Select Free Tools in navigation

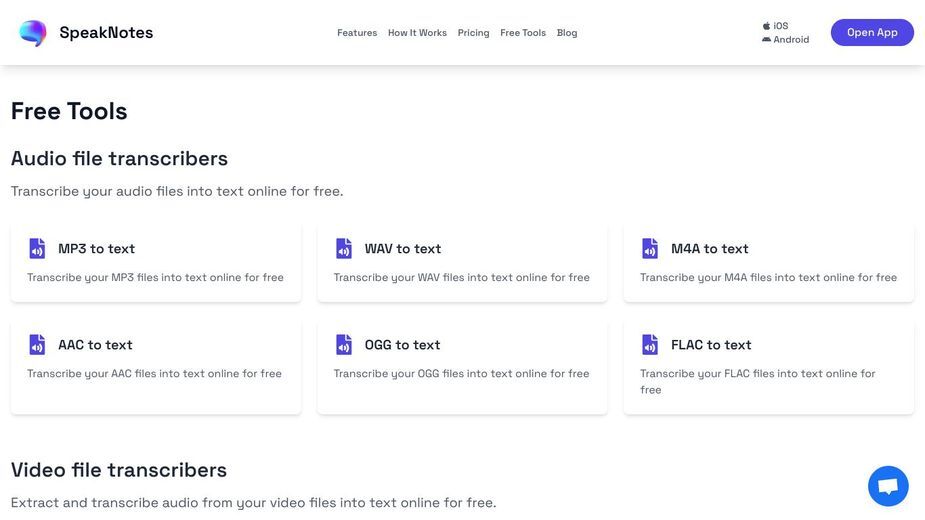pyautogui.click(x=523, y=33)
